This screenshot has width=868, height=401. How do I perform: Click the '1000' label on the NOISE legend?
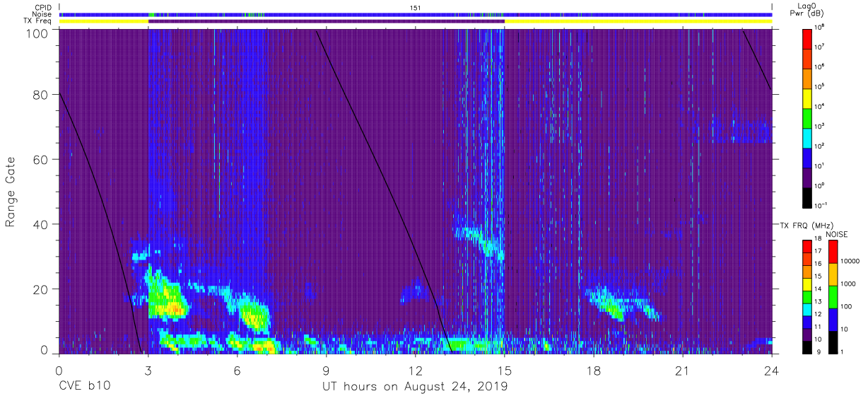click(x=848, y=283)
